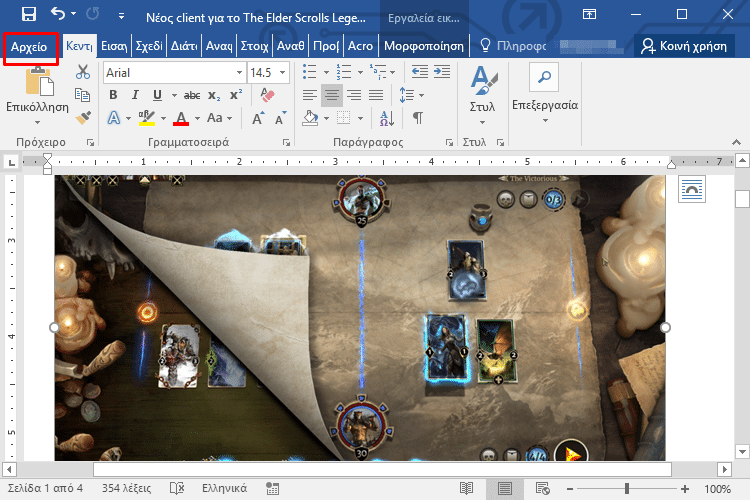Apply red font color
The height and width of the screenshot is (500, 750).
click(x=181, y=117)
